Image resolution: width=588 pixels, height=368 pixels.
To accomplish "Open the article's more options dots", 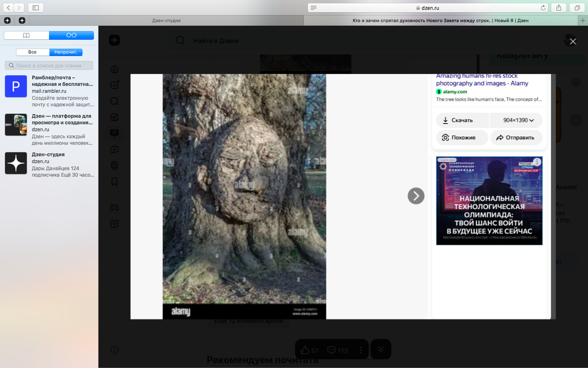I will (x=361, y=350).
